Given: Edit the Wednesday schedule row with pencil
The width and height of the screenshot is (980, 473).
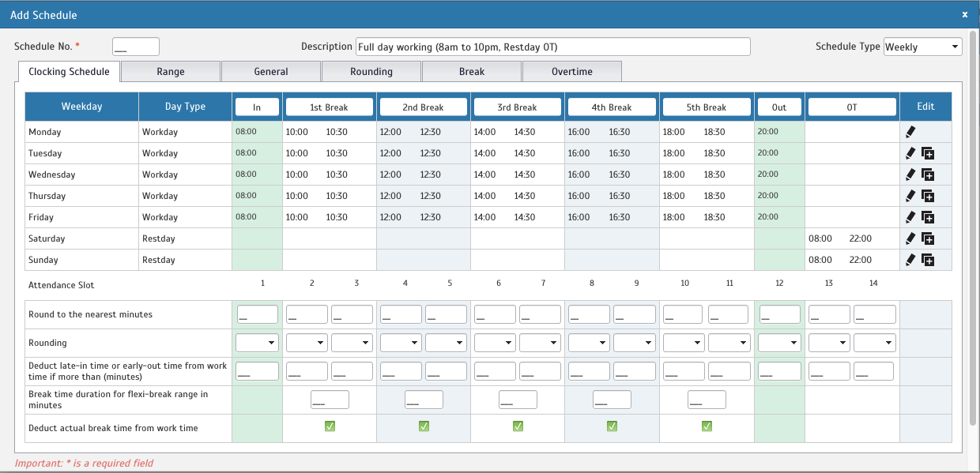Looking at the screenshot, I should click(x=910, y=175).
